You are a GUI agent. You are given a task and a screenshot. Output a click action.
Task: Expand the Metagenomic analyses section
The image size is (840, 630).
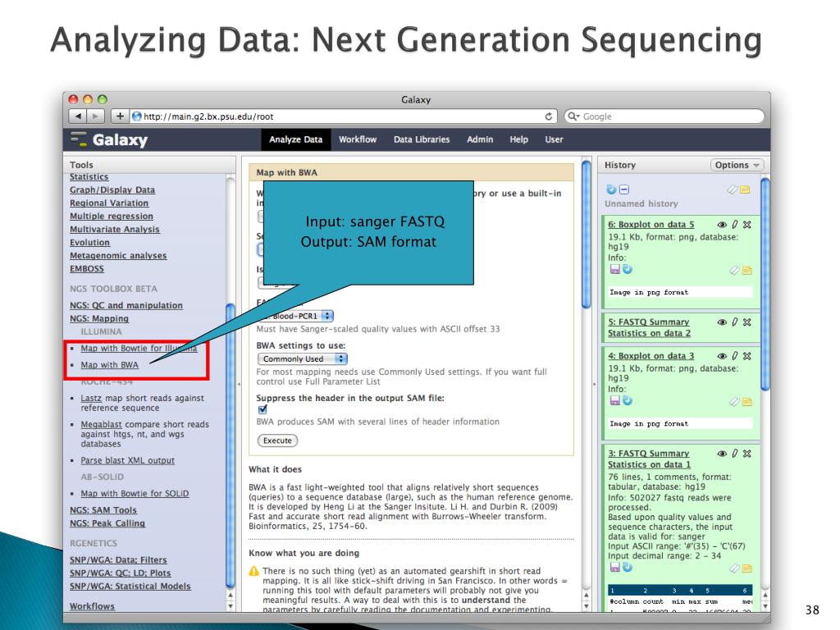pyautogui.click(x=118, y=256)
